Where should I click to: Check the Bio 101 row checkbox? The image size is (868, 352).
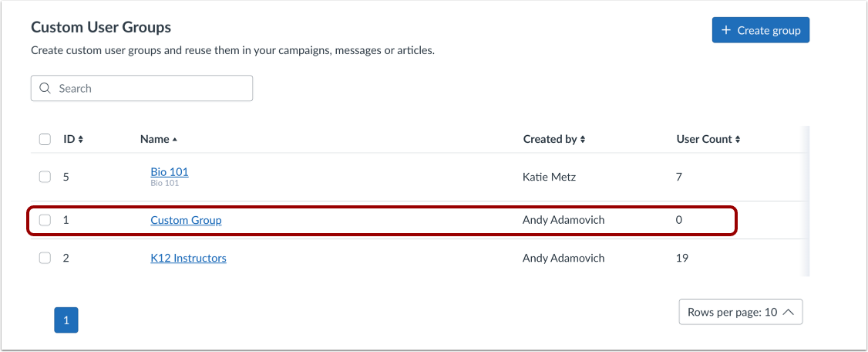pyautogui.click(x=45, y=177)
